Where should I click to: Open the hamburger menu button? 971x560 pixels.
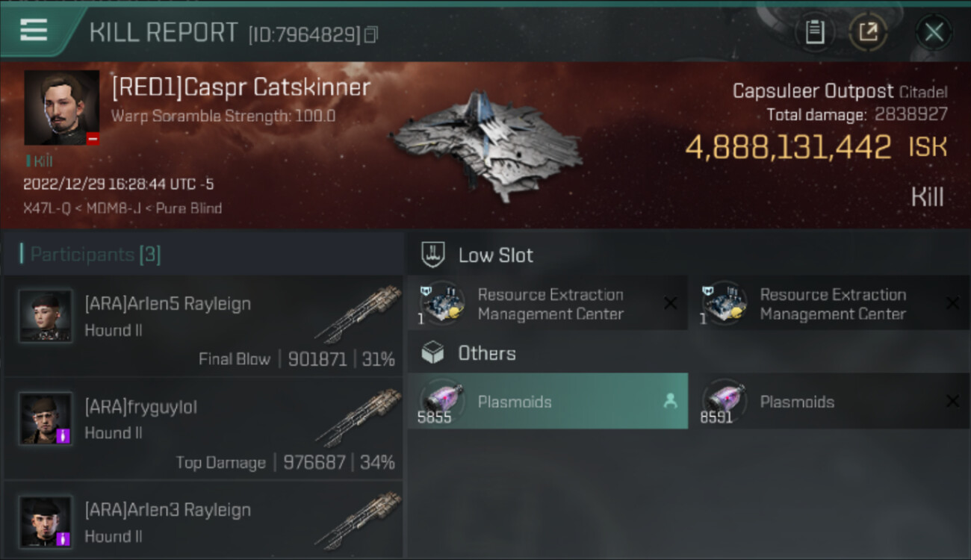pyautogui.click(x=34, y=31)
